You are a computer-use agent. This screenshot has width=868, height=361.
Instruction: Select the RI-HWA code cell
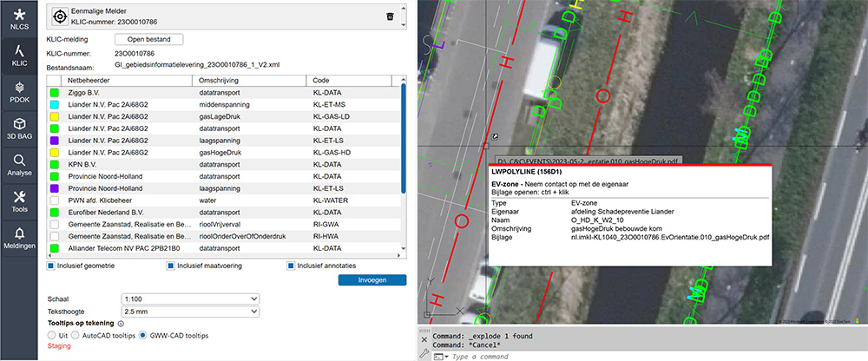(x=325, y=236)
